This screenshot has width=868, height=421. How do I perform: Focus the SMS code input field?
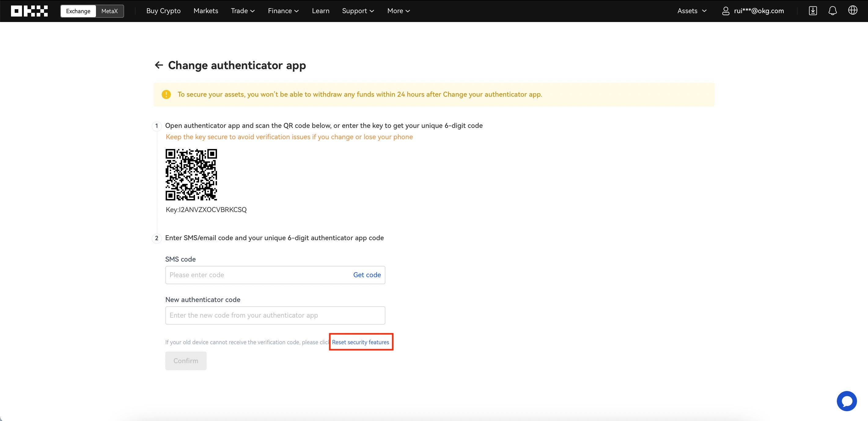(275, 275)
